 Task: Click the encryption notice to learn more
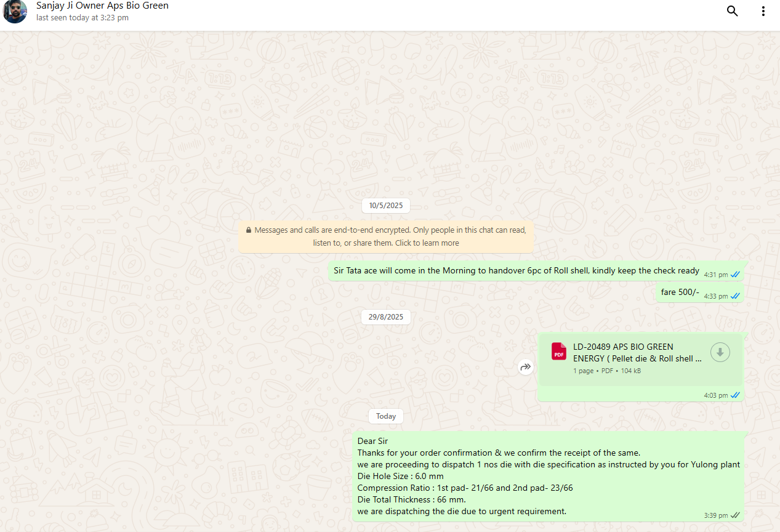386,236
